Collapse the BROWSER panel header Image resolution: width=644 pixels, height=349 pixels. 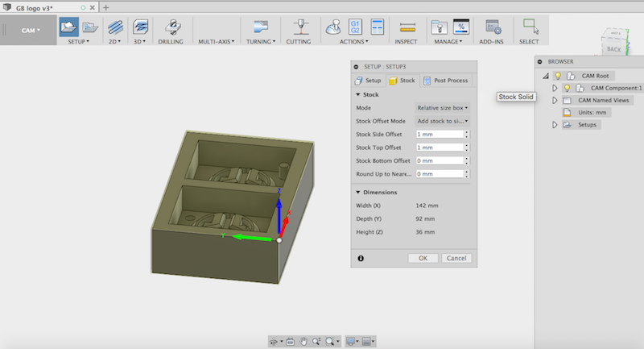539,62
